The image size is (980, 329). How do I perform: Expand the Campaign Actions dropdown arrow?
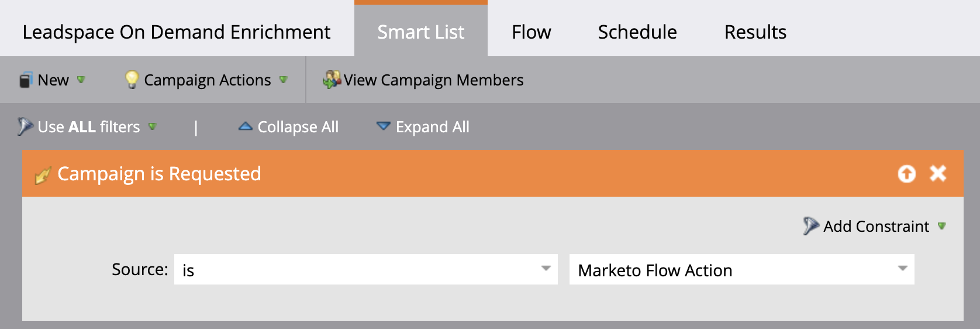point(284,80)
